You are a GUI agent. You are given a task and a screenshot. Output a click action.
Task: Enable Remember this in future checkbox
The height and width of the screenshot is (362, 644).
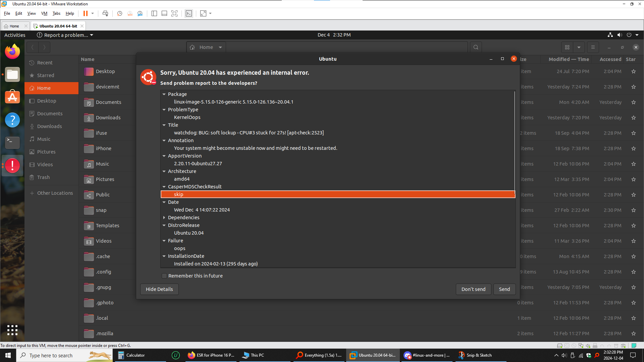point(164,276)
